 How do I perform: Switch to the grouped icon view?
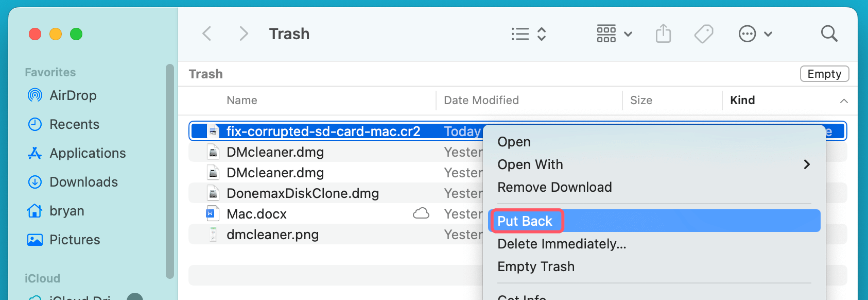pos(606,34)
